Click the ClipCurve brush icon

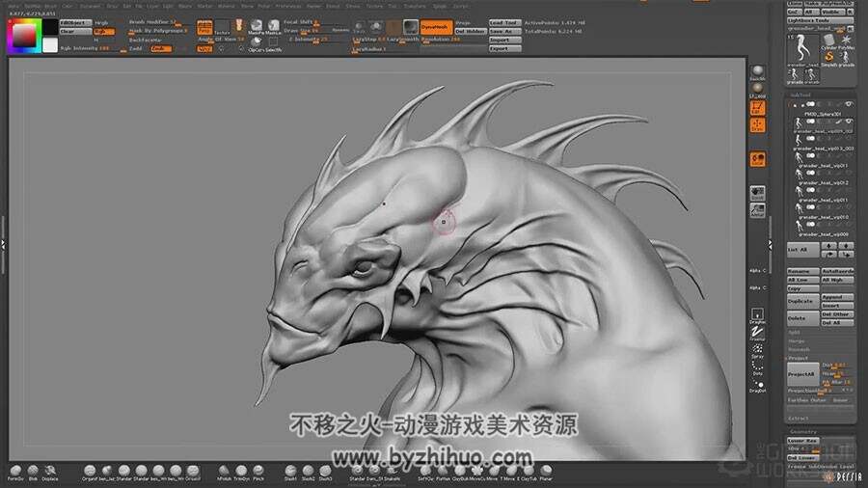click(x=256, y=43)
